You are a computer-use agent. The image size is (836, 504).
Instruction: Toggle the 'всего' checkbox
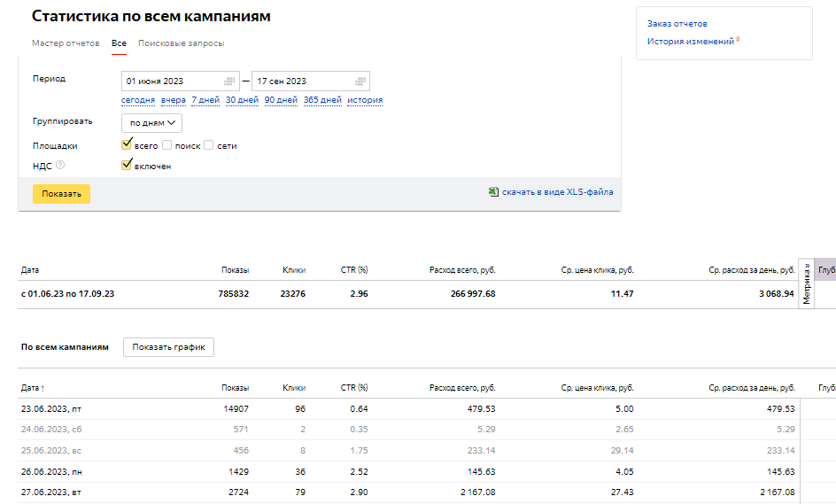(x=127, y=144)
